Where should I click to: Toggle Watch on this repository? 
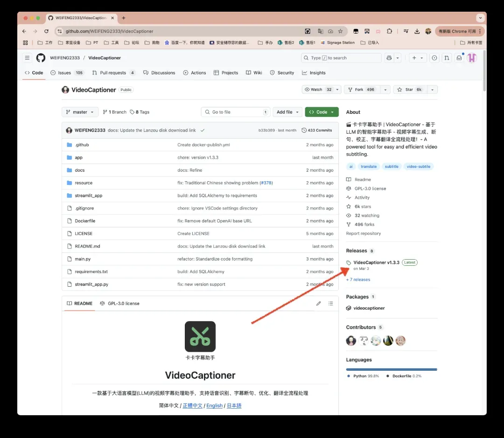pos(317,90)
